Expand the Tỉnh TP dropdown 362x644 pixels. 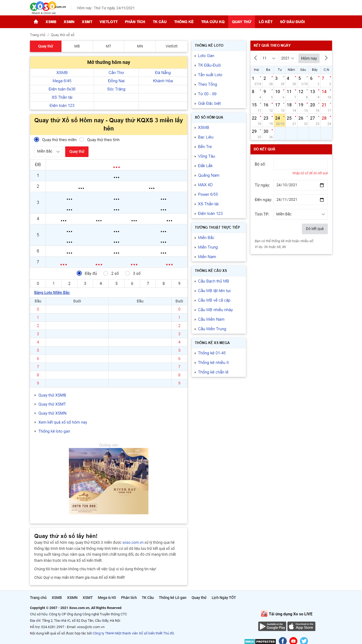(300, 214)
